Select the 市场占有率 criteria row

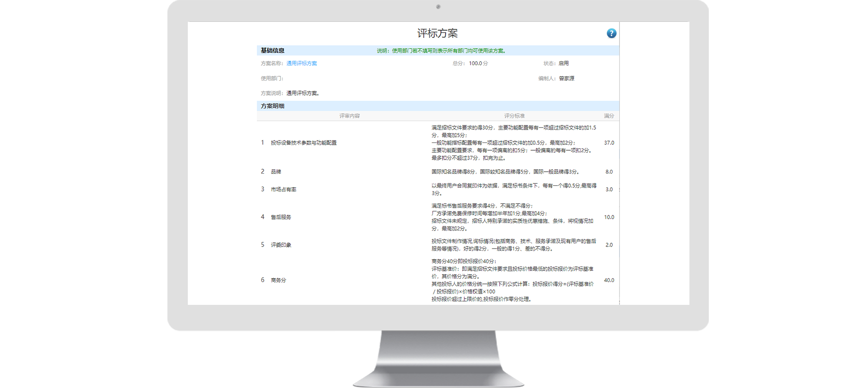(283, 190)
